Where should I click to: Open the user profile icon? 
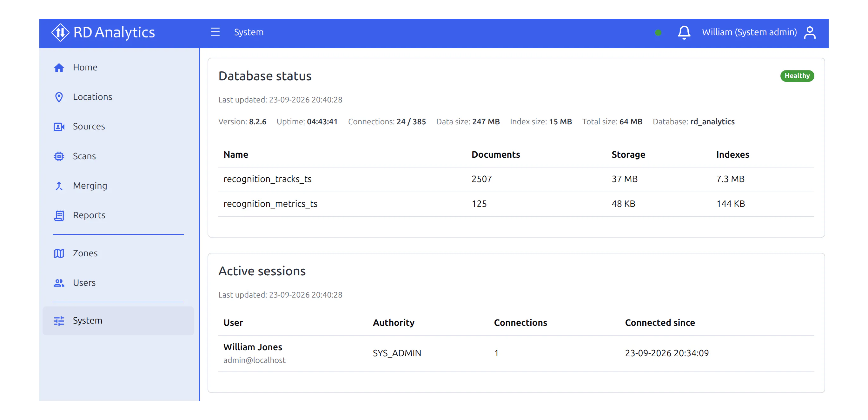810,33
